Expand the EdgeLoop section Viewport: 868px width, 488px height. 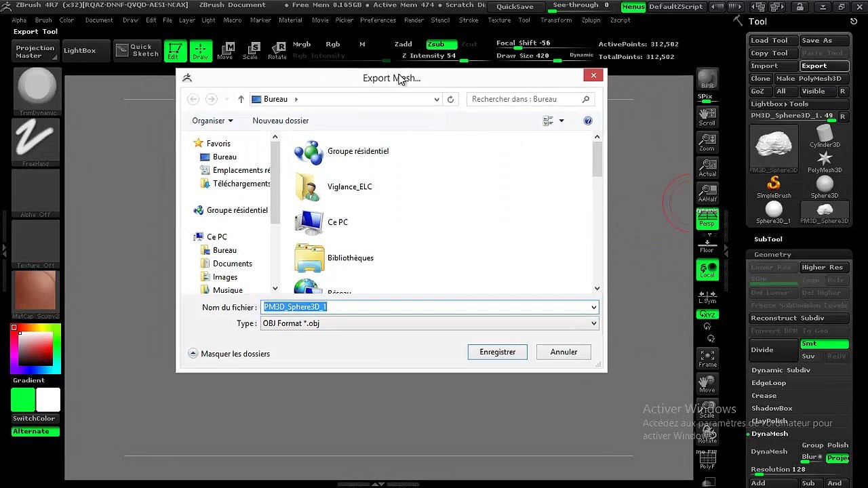(769, 383)
